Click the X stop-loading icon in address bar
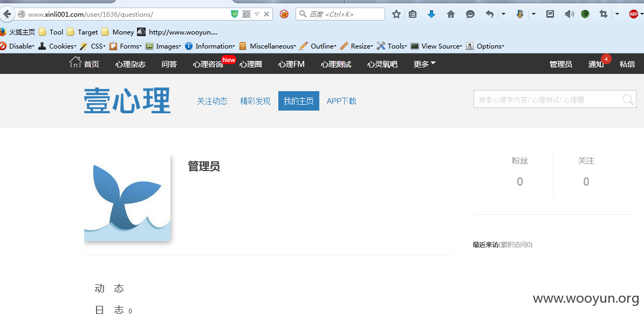Image resolution: width=644 pixels, height=314 pixels. (x=266, y=15)
